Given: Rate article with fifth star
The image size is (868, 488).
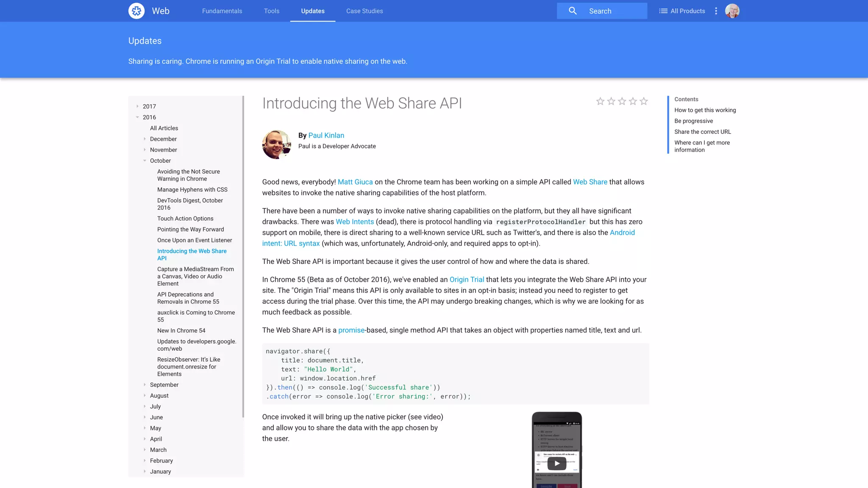Looking at the screenshot, I should pos(644,101).
